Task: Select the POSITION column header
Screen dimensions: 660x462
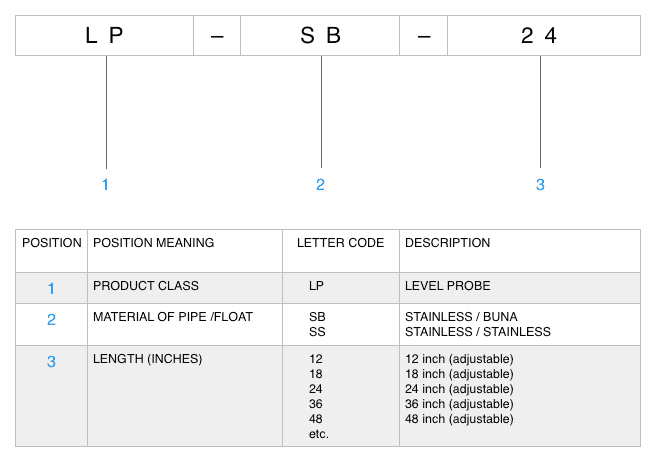Action: tap(52, 243)
